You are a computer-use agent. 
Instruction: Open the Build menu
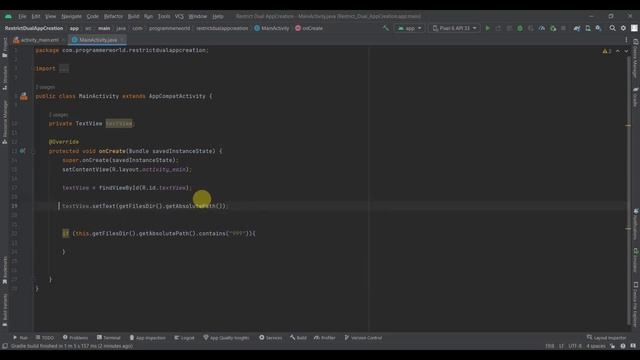tap(133, 16)
